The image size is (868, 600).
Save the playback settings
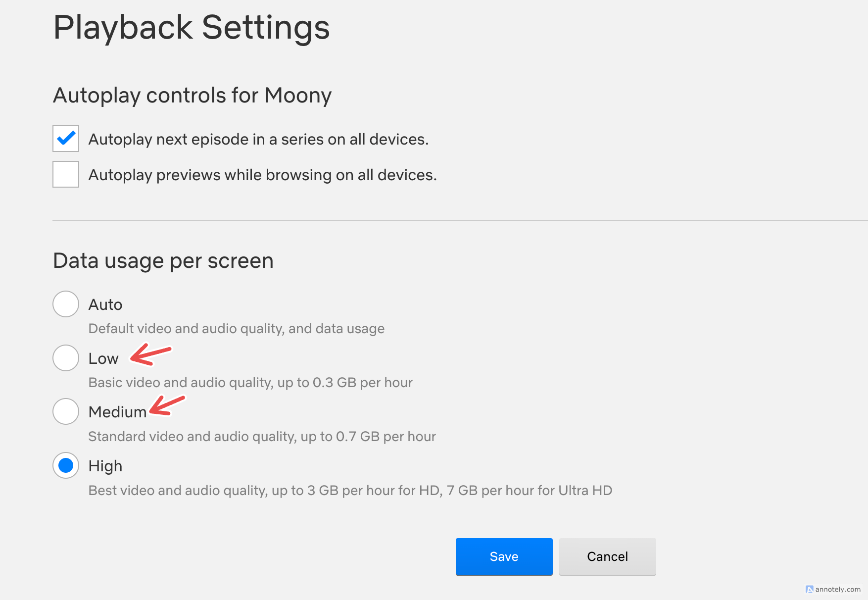click(x=504, y=556)
